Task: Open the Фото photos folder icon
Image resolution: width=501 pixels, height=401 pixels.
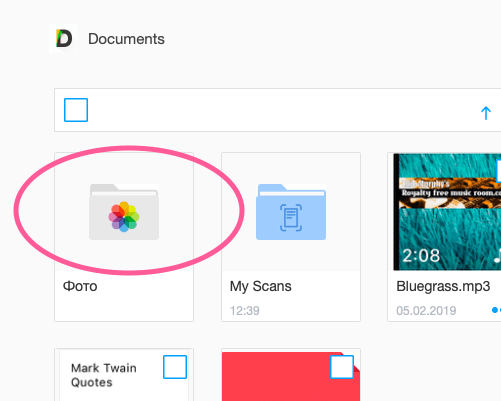Action: (x=124, y=212)
